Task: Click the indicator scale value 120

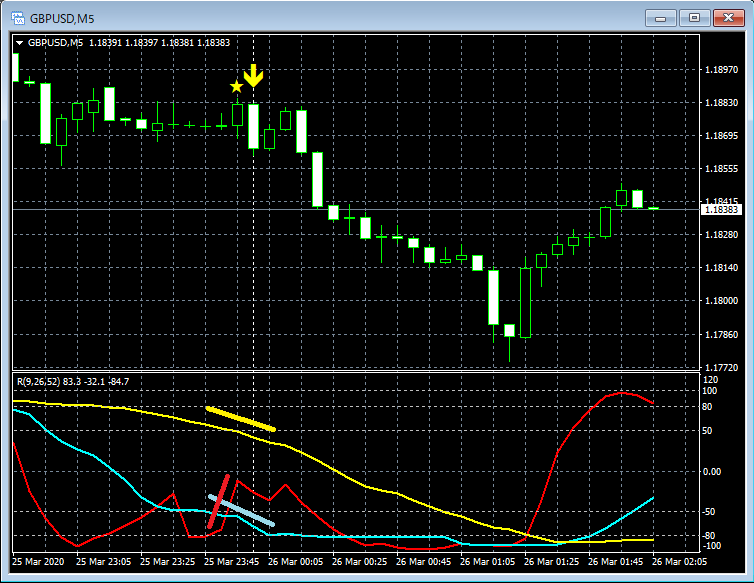Action: pos(710,380)
